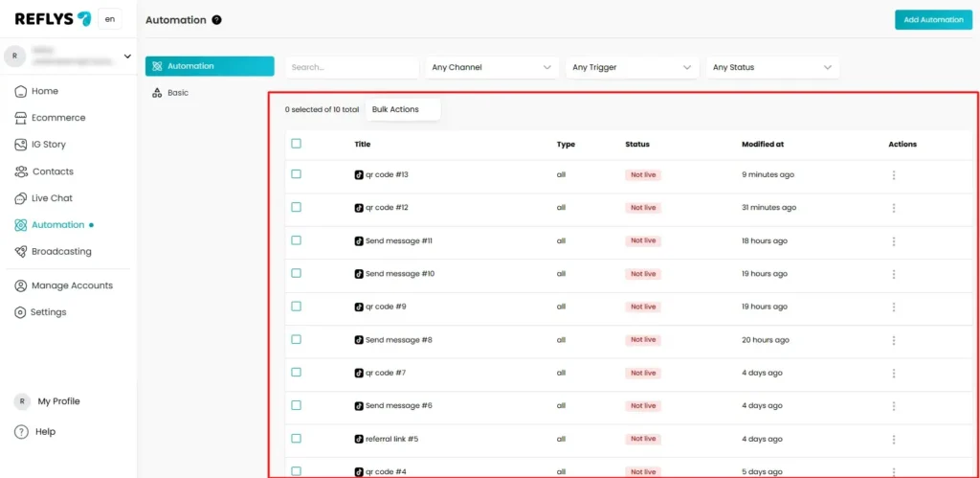Open actions menu for qr code #7
980x478 pixels.
(894, 373)
